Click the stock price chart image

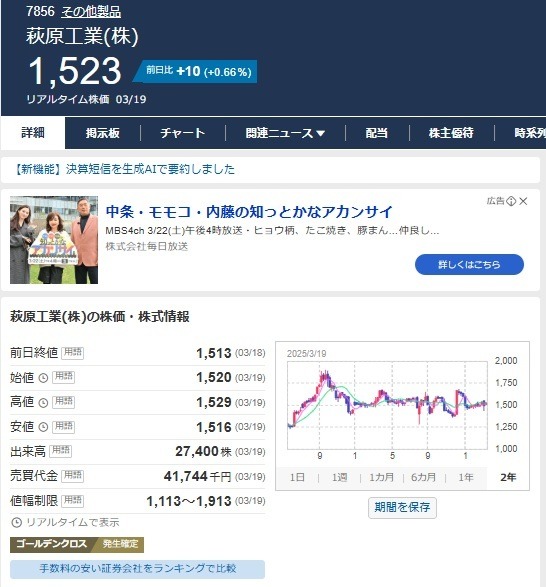click(x=387, y=405)
